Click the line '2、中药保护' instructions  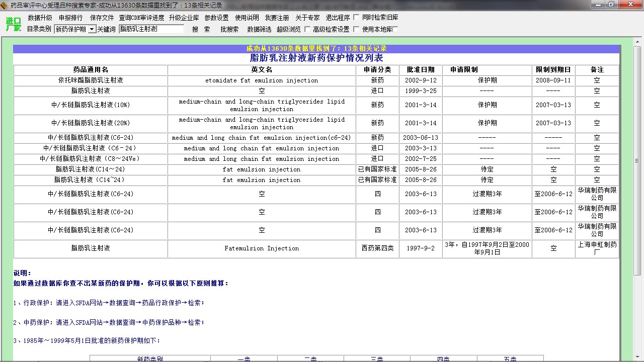coord(109,322)
